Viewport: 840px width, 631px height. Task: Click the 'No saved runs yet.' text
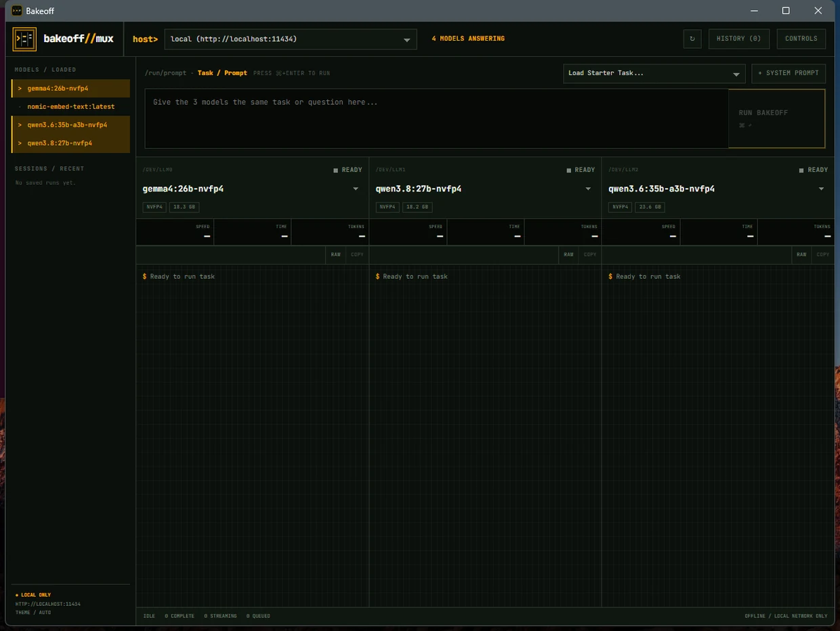pyautogui.click(x=45, y=183)
